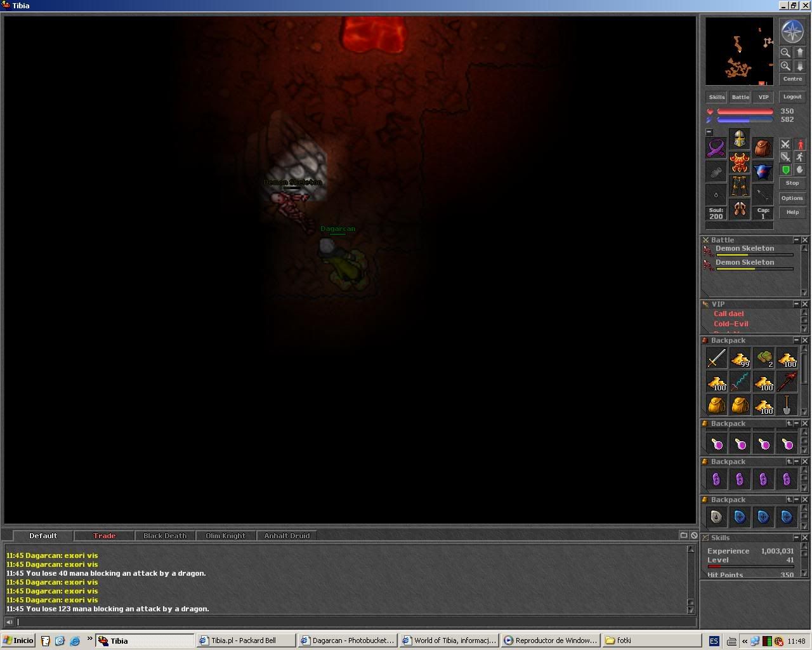This screenshot has height=650, width=812.
Task: Select the boots in the feet slot
Action: (739, 209)
